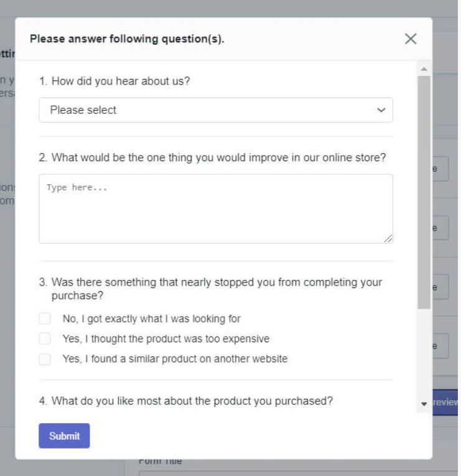The image size is (461, 476).
Task: Close the questions dialog with the X
Action: coord(410,39)
